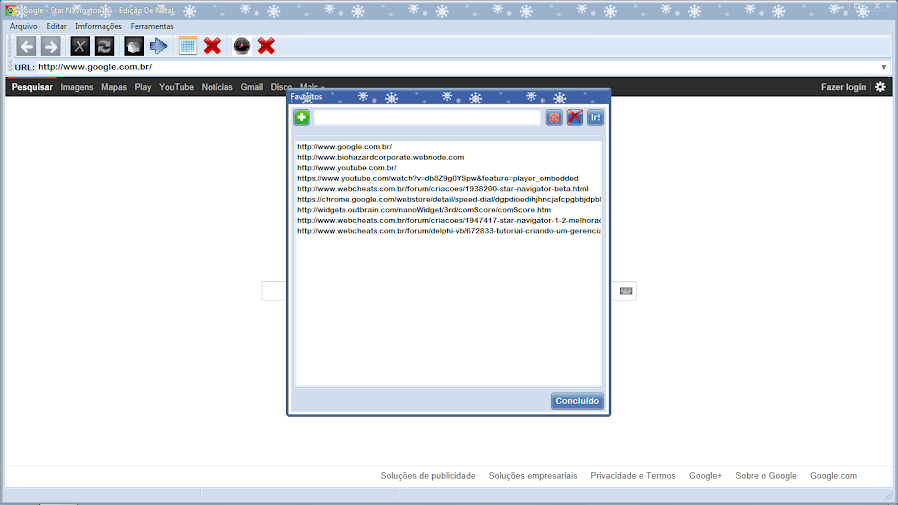Open the Ferramentas menu
This screenshot has height=505, width=898.
click(152, 26)
